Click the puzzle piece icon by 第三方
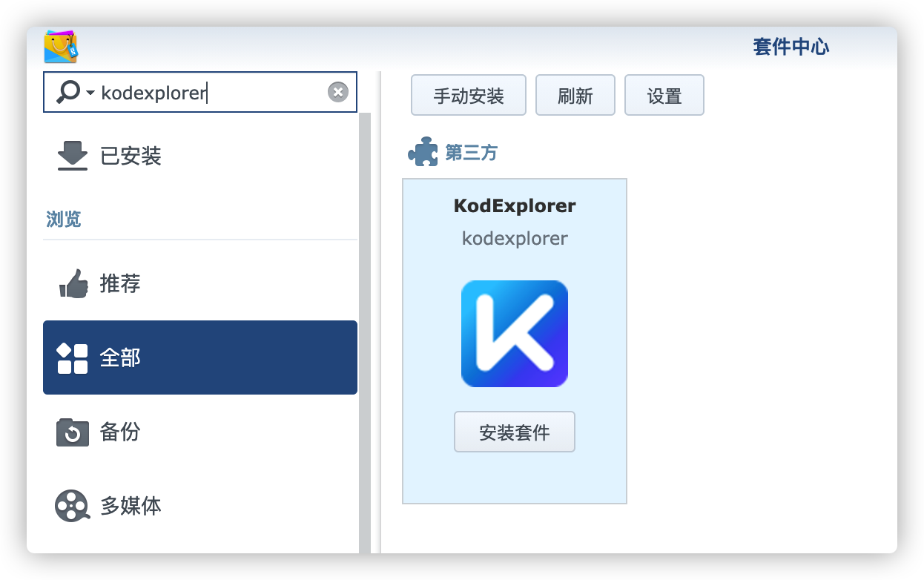This screenshot has width=924, height=580. tap(423, 152)
